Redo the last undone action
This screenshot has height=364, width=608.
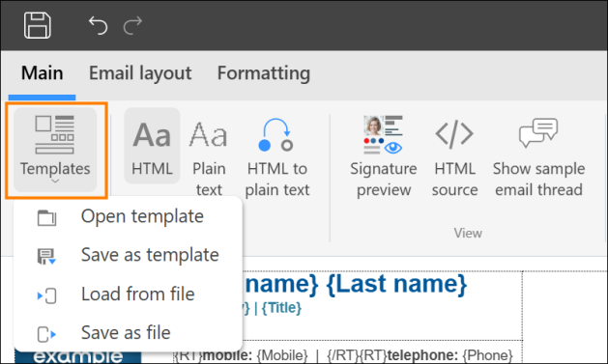pos(132,25)
